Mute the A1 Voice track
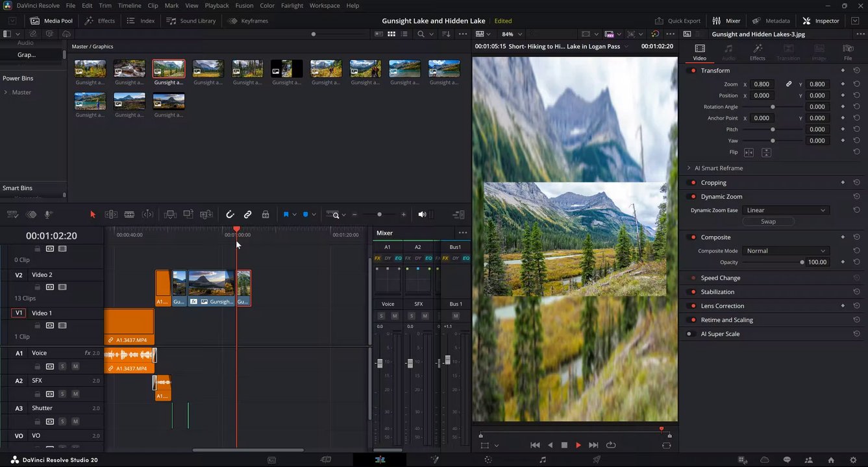Screen dimensions: 868x467 75,366
